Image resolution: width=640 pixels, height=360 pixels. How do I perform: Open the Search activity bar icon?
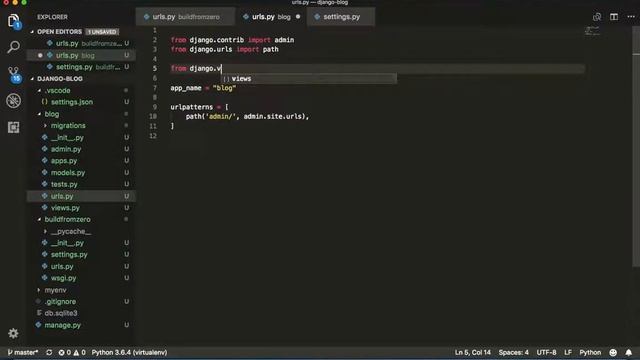(x=13, y=47)
